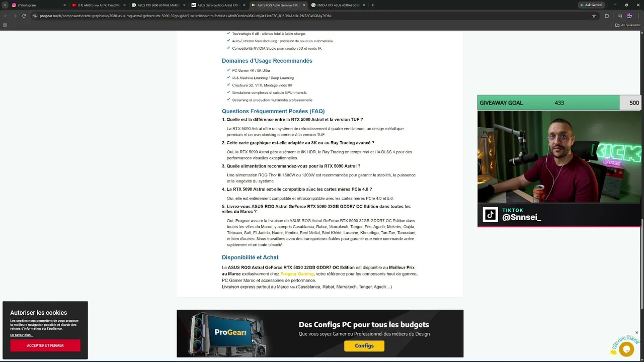Viewport: 644px width, 362px height.
Task: Select FAQ question about PCIe 4.0 compatibility
Action: click(297, 189)
